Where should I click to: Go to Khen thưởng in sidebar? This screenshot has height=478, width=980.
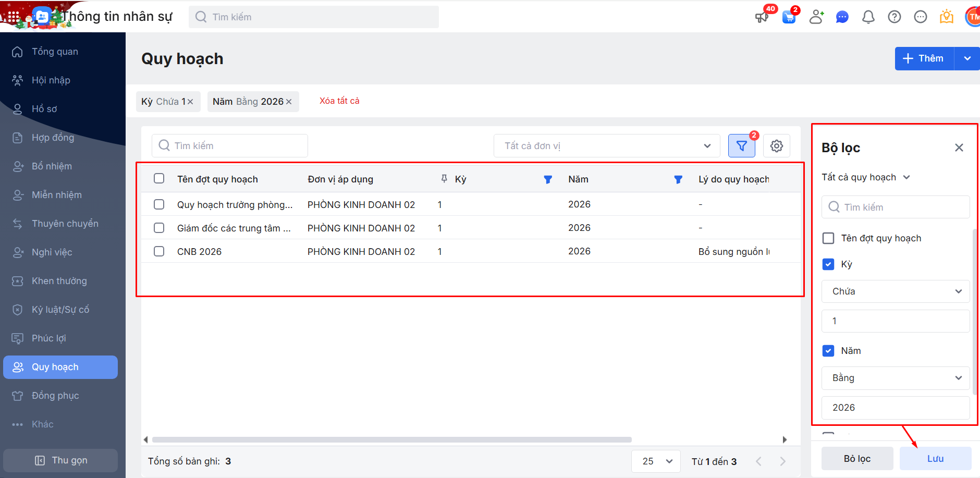(x=59, y=281)
